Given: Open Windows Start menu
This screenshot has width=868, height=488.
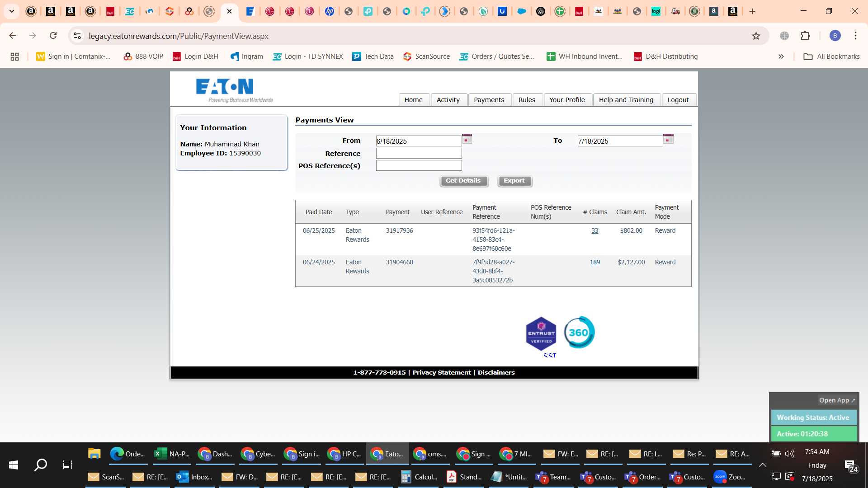Looking at the screenshot, I should tap(14, 465).
